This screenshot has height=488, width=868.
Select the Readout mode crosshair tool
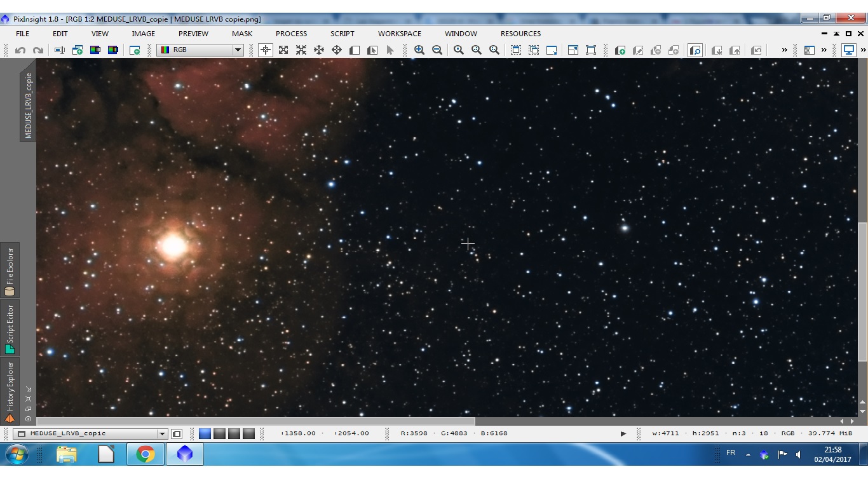click(266, 50)
